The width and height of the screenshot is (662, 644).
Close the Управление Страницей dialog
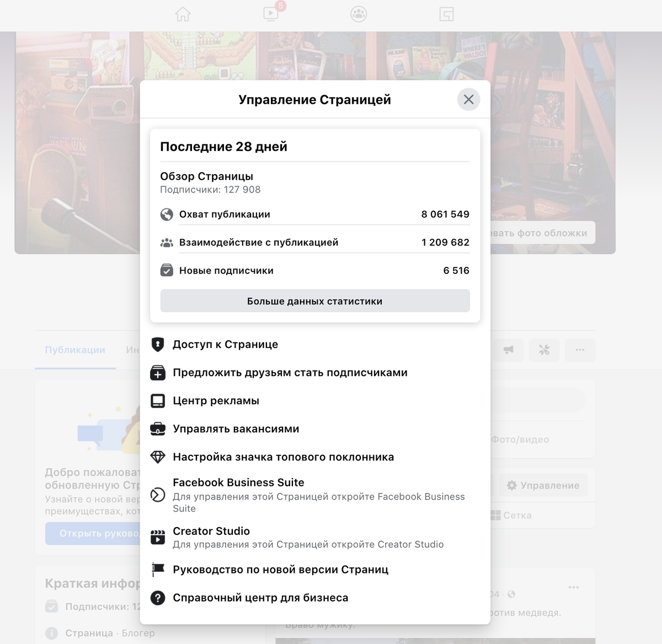point(468,99)
